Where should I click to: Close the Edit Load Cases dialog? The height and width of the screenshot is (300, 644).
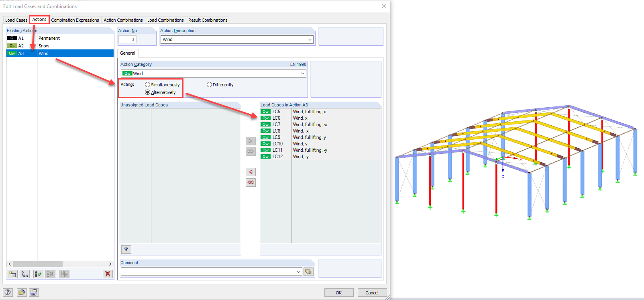click(384, 6)
